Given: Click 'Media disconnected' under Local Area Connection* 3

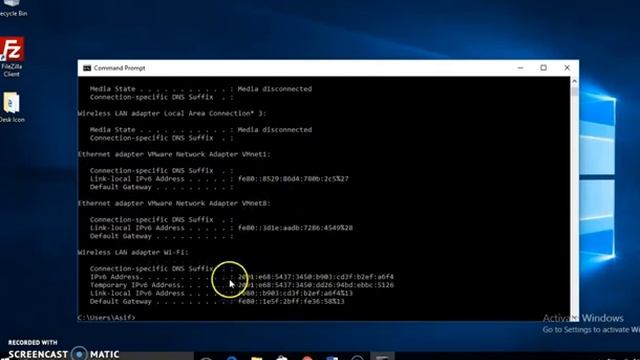Looking at the screenshot, I should [x=275, y=129].
